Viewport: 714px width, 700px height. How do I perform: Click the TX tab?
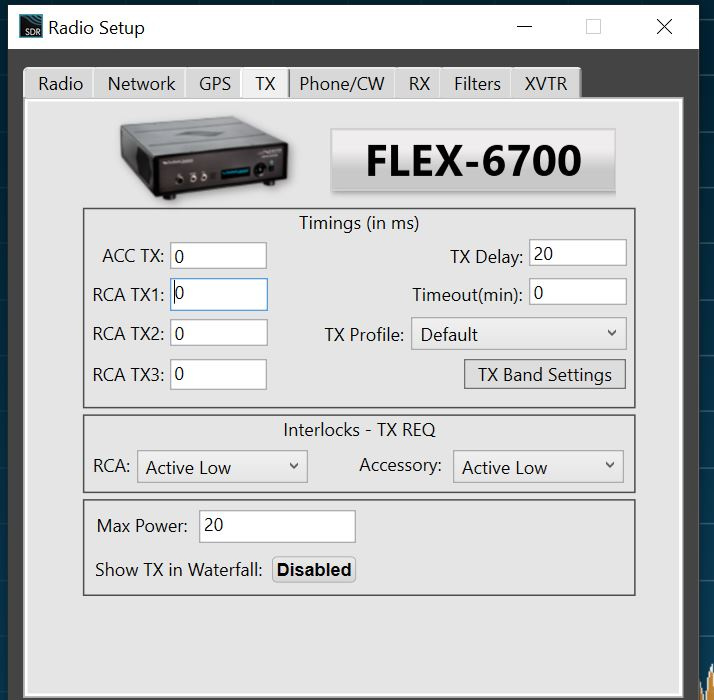tap(265, 83)
